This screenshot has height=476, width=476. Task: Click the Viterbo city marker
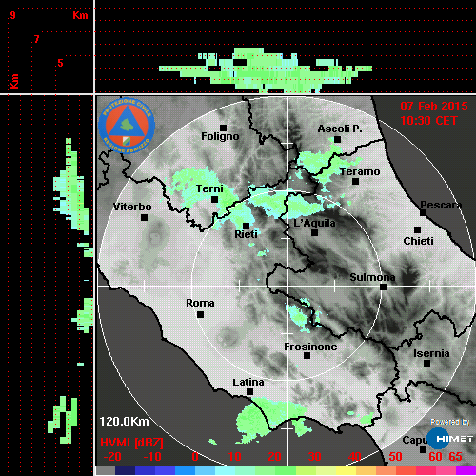(144, 218)
